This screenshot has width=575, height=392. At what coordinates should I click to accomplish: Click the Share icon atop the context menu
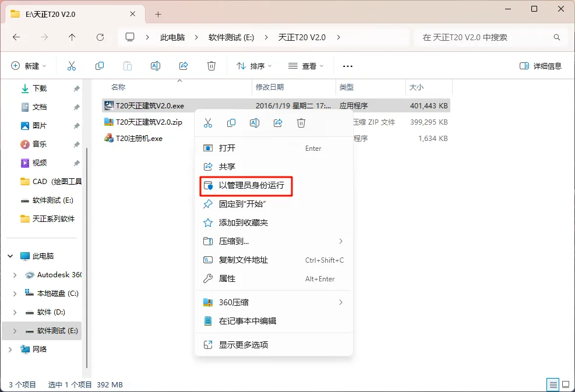pos(278,123)
